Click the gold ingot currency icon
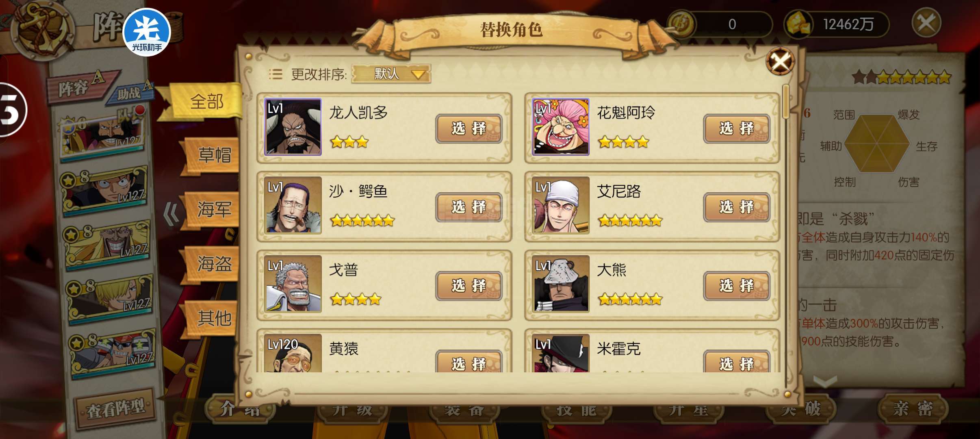Screen dimensions: 980x439 click(x=798, y=24)
